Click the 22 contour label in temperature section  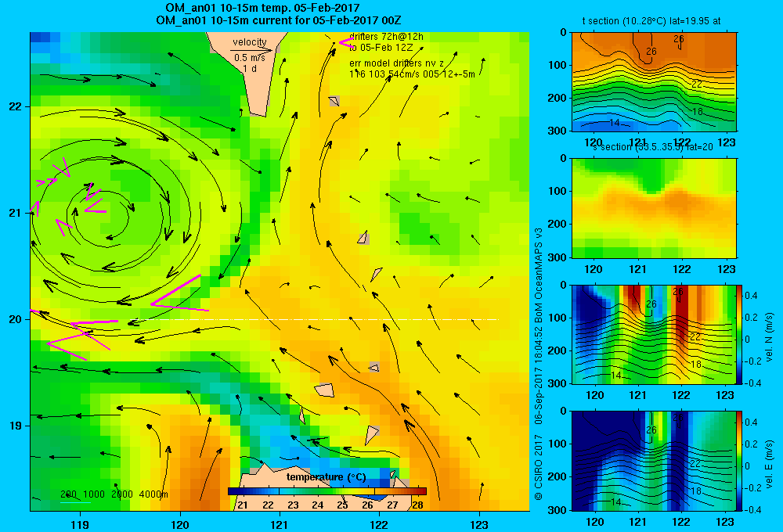pyautogui.click(x=697, y=84)
